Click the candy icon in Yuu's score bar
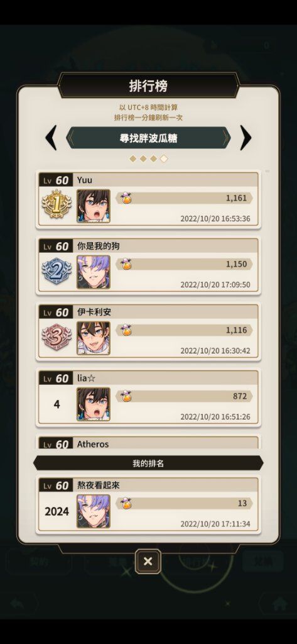 point(126,198)
